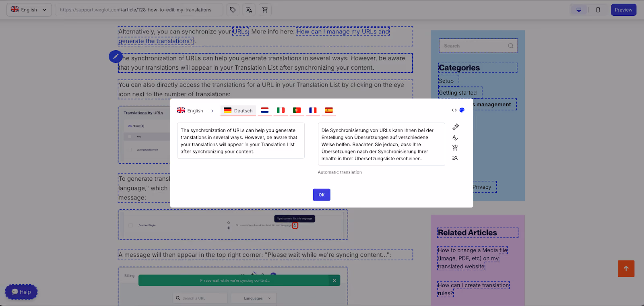Click the blue pencil edit icon
Image resolution: width=644 pixels, height=306 pixels.
116,56
